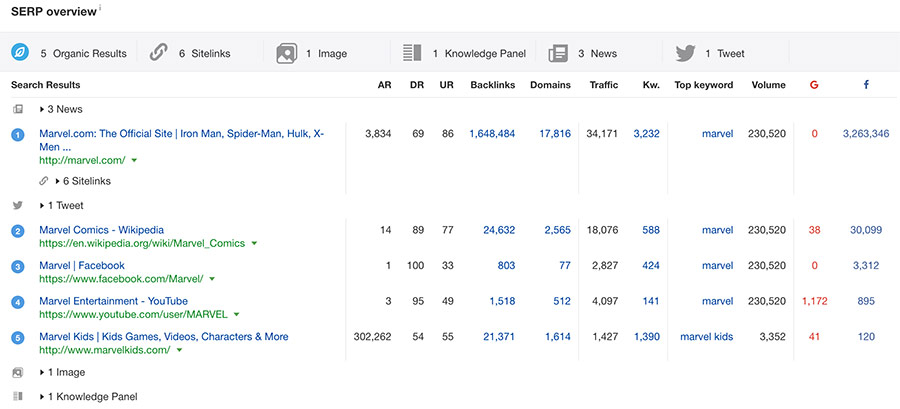
Task: Click the Knowledge Panel icon
Action: click(412, 53)
